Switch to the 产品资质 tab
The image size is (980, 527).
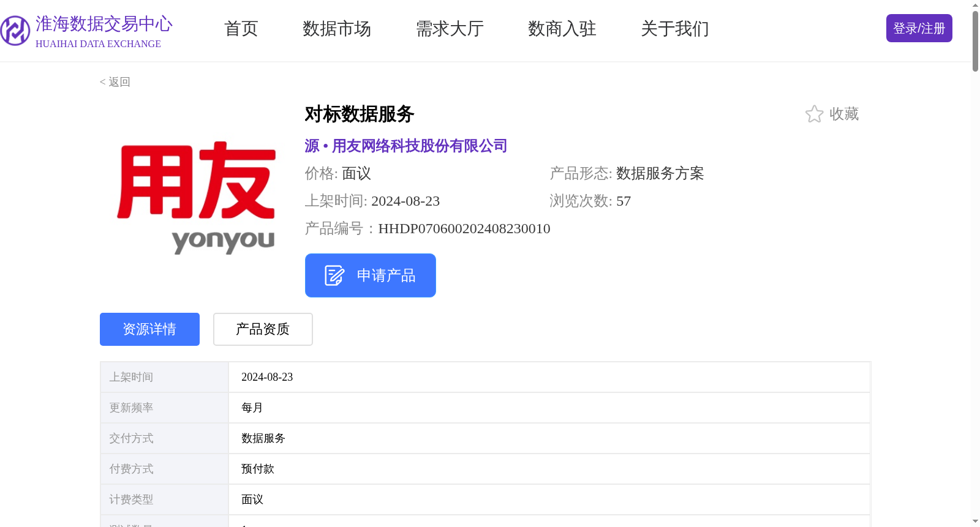[x=263, y=329]
